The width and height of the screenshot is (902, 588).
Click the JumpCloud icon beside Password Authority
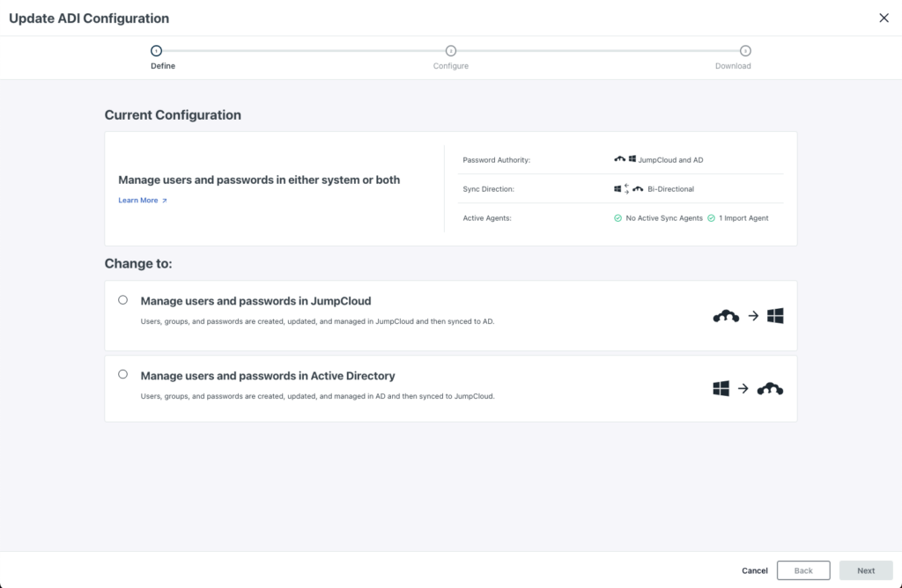(x=619, y=159)
